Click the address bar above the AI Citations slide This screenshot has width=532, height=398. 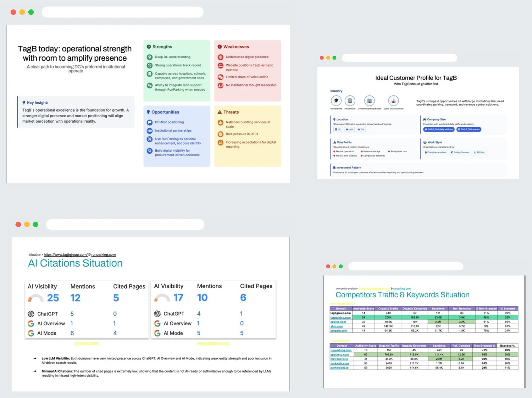125,224
